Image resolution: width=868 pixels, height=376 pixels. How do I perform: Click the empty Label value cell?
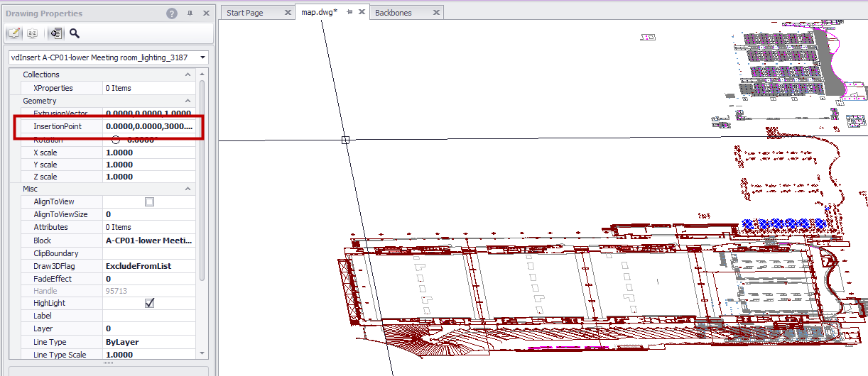pos(149,316)
